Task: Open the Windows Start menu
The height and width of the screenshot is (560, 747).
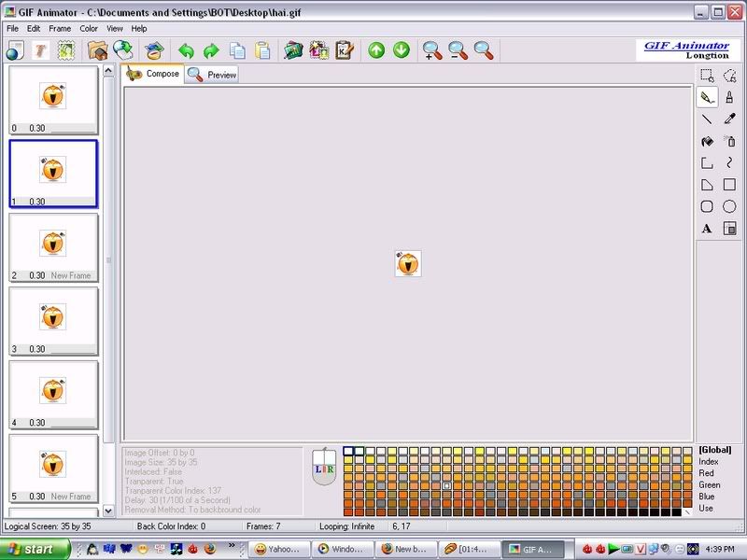Action: tap(34, 549)
